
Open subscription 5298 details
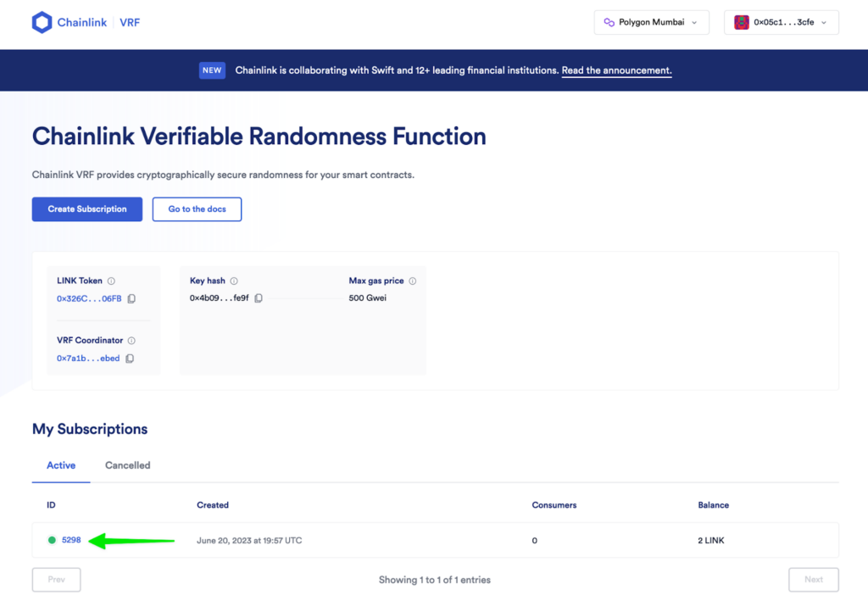70,540
